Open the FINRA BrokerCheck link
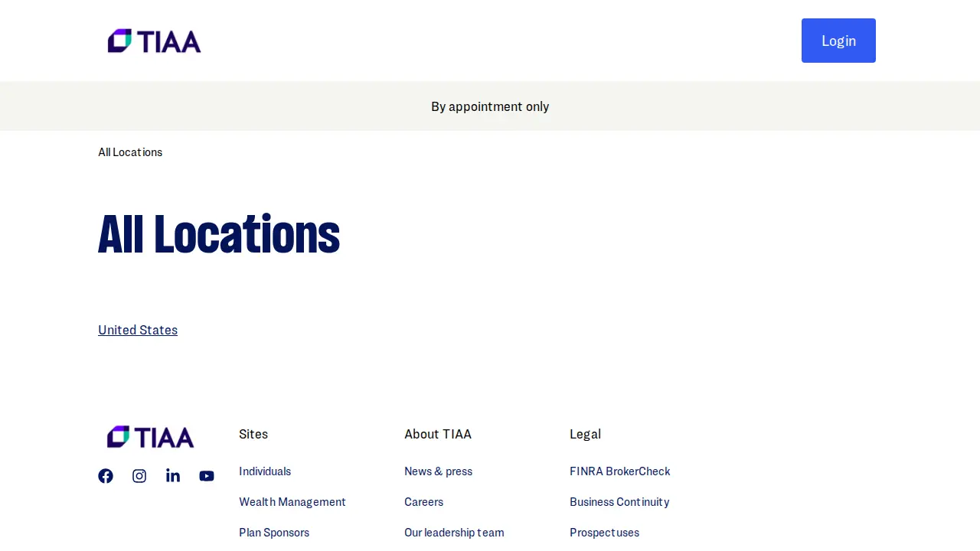 (x=619, y=471)
